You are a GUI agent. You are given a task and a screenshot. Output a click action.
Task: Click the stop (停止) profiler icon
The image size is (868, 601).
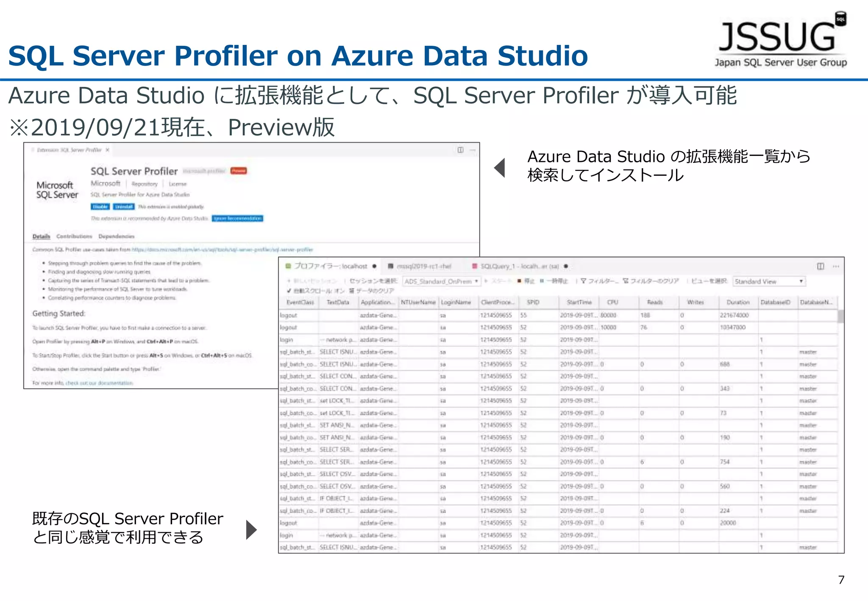pos(519,281)
